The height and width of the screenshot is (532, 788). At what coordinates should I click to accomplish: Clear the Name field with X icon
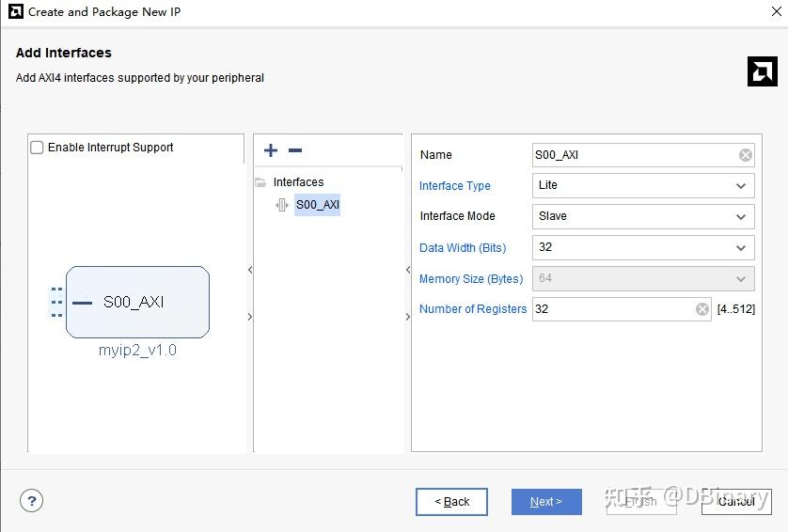coord(746,155)
